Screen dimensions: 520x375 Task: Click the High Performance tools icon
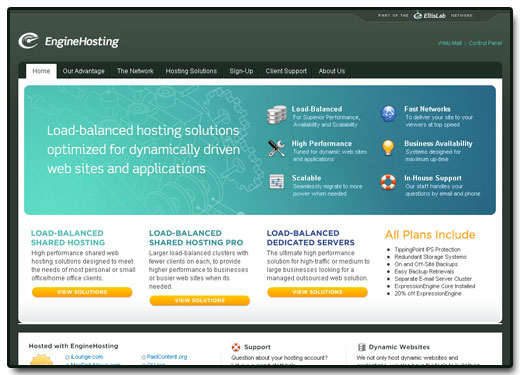click(276, 149)
